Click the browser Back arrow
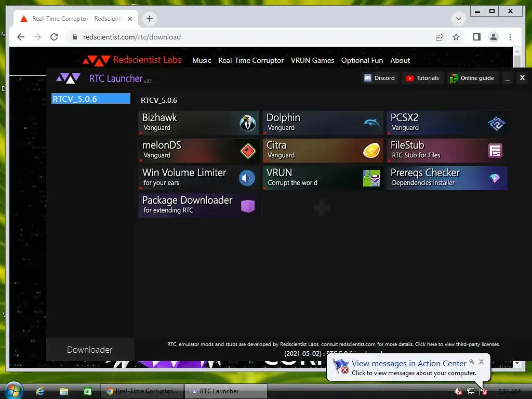532x399 pixels. 21,37
